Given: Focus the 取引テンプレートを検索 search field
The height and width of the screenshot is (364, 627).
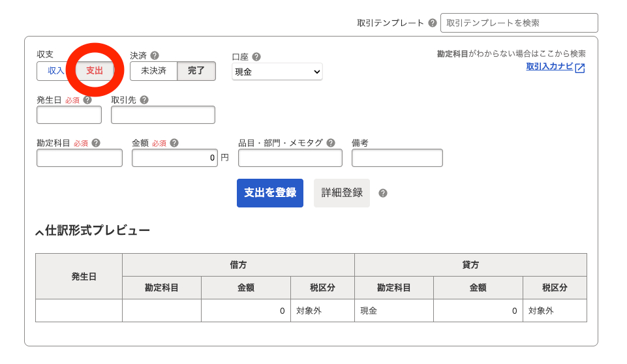Looking at the screenshot, I should click(x=519, y=23).
